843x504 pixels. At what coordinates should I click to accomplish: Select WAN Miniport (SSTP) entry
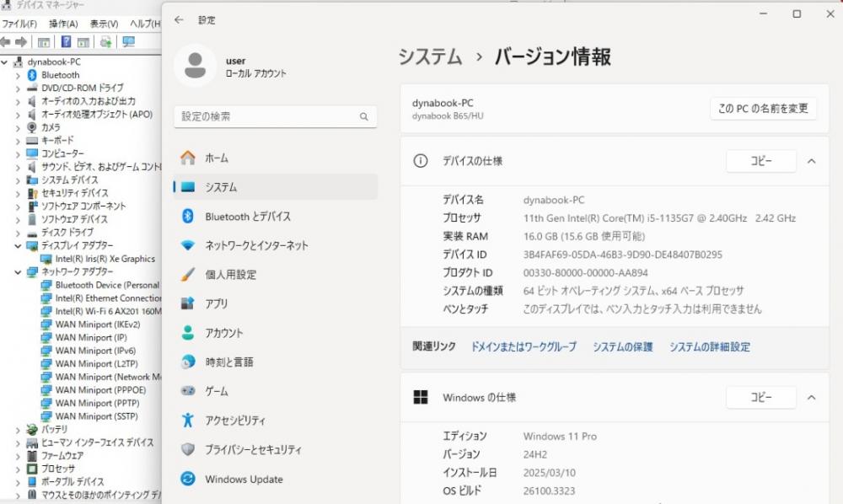click(96, 416)
